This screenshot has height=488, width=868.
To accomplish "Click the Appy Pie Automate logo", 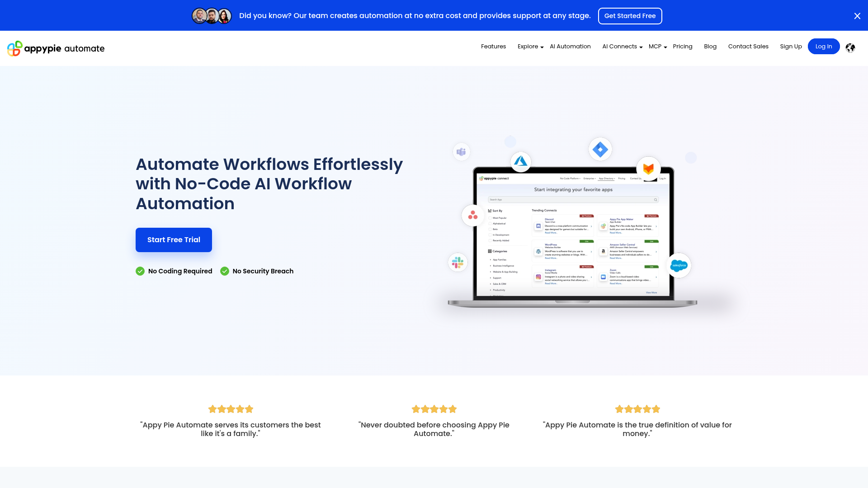I will (x=56, y=48).
